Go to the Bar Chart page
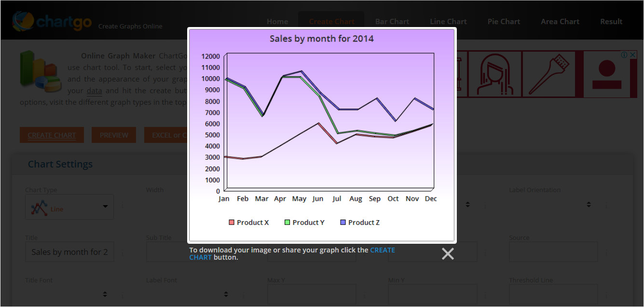Viewport: 644px width, 307px height. [x=392, y=21]
